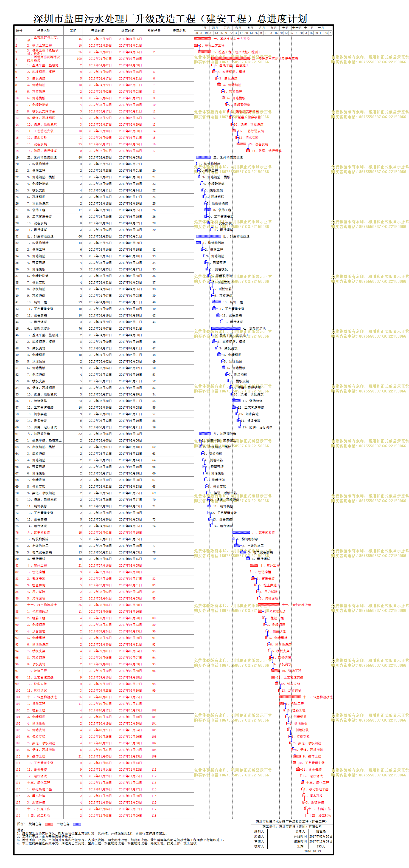Viewport: 409px width, 868px height.
Task: Select task name 十二、3#生物池改造 in row 101
Action: point(42,697)
